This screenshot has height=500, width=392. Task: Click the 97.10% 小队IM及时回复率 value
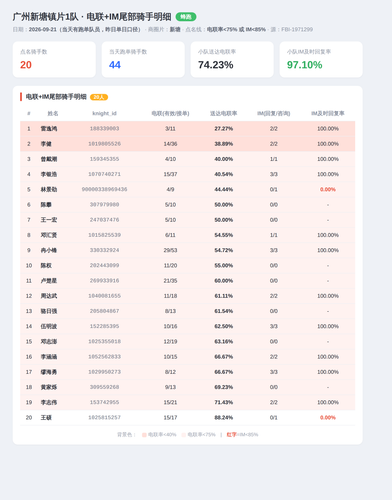(x=304, y=65)
